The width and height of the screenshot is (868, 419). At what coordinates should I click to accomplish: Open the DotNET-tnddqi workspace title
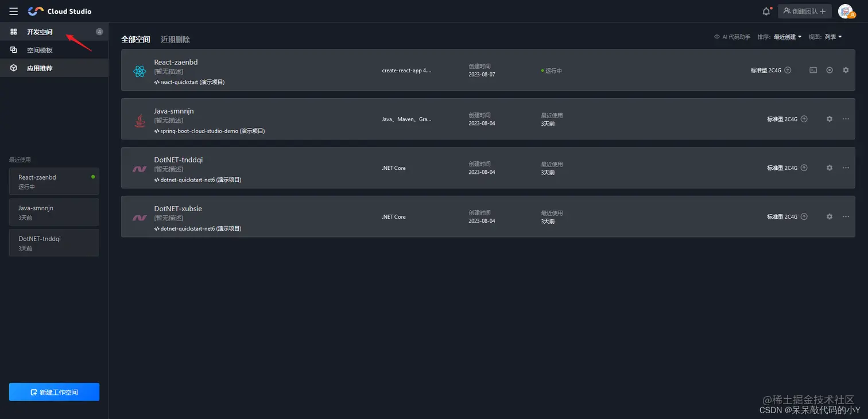pyautogui.click(x=178, y=160)
